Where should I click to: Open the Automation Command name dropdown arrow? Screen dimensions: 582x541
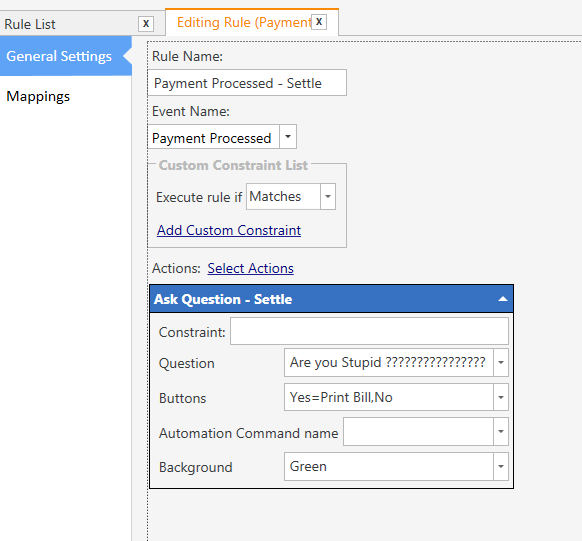point(501,432)
